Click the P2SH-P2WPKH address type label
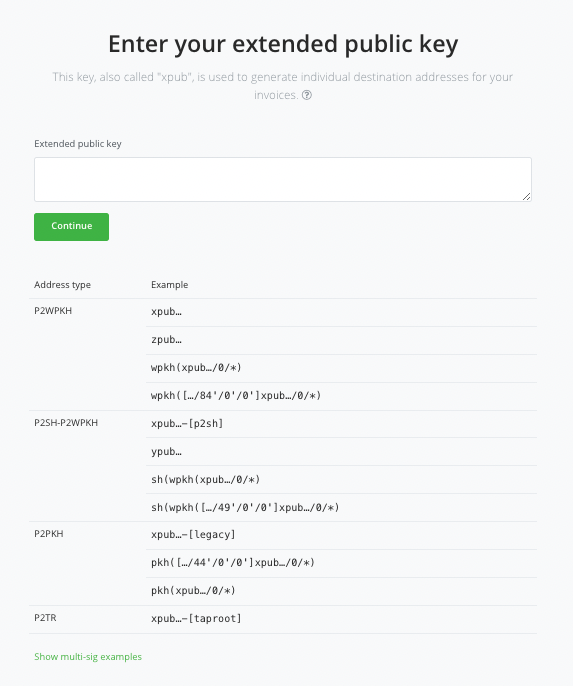The height and width of the screenshot is (686, 573). [x=66, y=423]
